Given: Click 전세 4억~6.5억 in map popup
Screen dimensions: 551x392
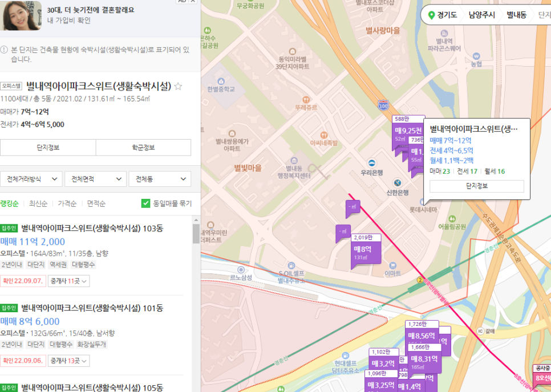Looking at the screenshot, I should pyautogui.click(x=452, y=150).
